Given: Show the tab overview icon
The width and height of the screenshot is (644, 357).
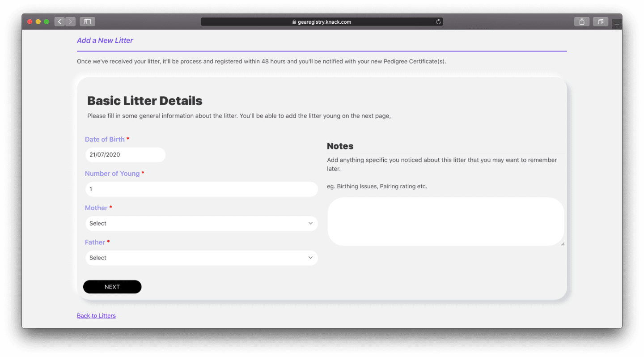Looking at the screenshot, I should click(x=600, y=21).
